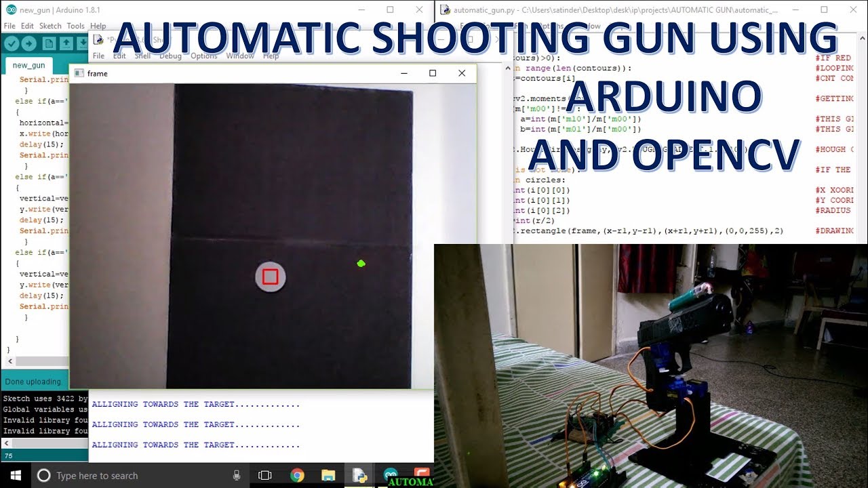
Task: Open Arduino Tools menu
Action: (x=75, y=26)
